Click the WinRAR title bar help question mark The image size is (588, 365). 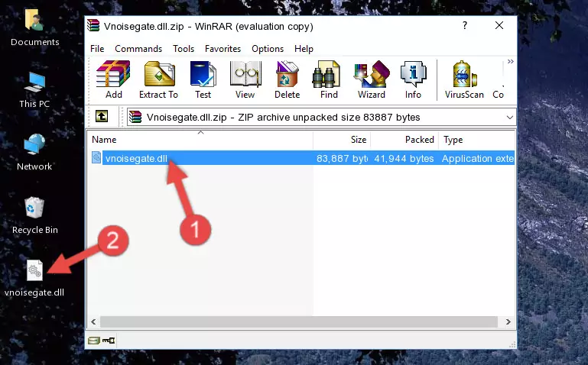point(465,25)
